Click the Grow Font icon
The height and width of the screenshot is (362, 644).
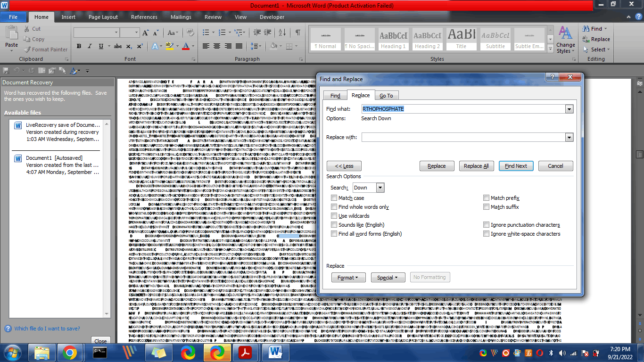(145, 33)
